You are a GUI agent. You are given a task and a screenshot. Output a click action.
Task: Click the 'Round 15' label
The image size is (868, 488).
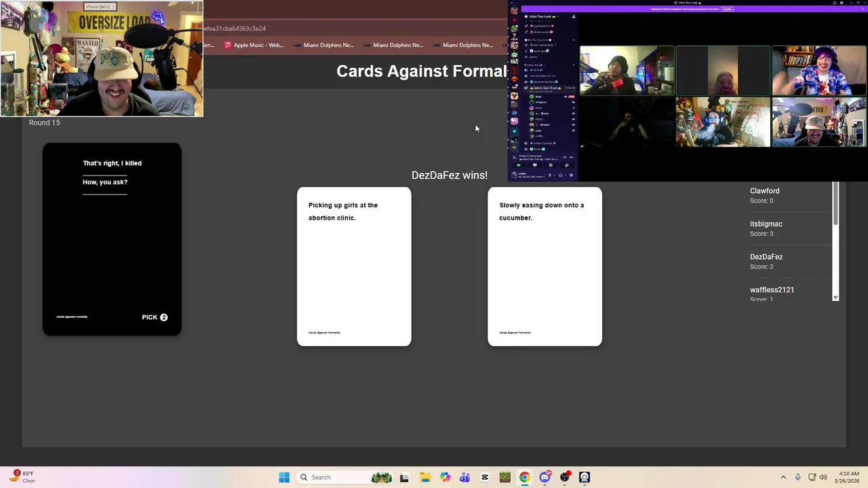coord(44,123)
